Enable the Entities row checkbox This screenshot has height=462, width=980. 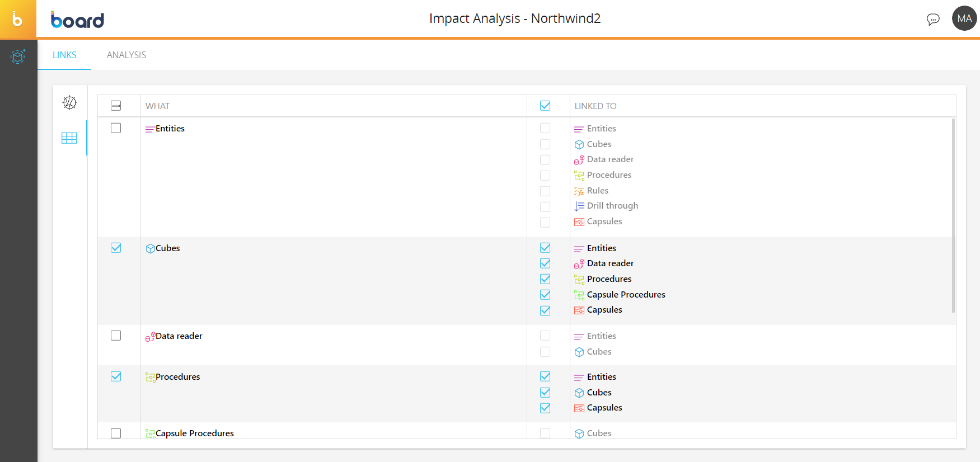tap(116, 128)
